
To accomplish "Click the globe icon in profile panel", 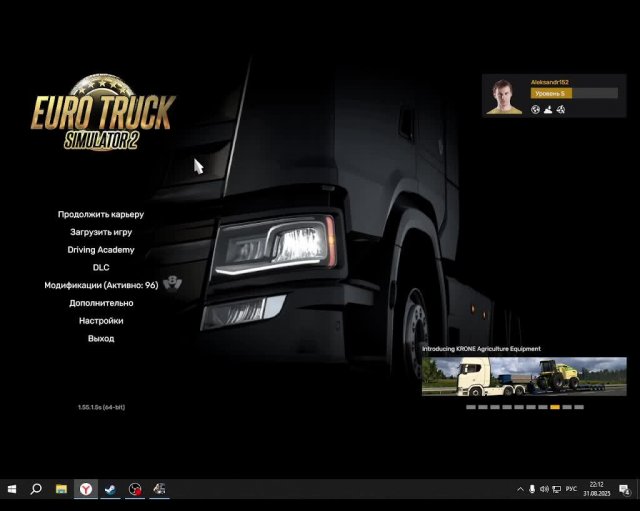I will [x=535, y=109].
